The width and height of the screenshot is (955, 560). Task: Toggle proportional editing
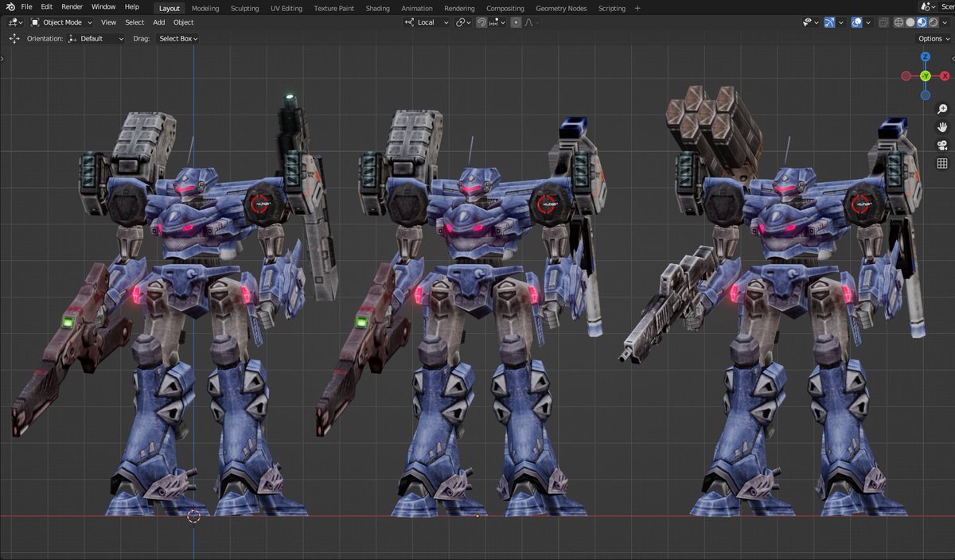[x=516, y=22]
